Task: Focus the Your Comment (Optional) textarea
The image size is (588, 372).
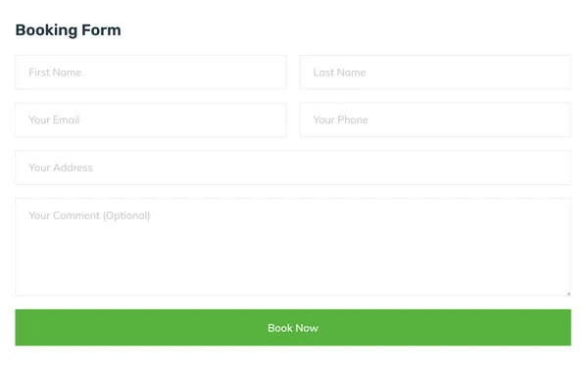Action: [293, 247]
